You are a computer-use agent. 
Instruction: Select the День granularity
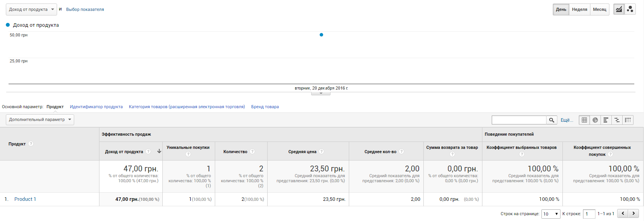coord(561,9)
